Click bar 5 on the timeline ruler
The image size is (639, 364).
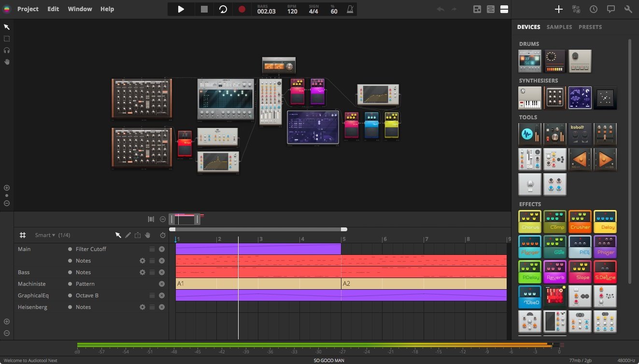pos(342,238)
